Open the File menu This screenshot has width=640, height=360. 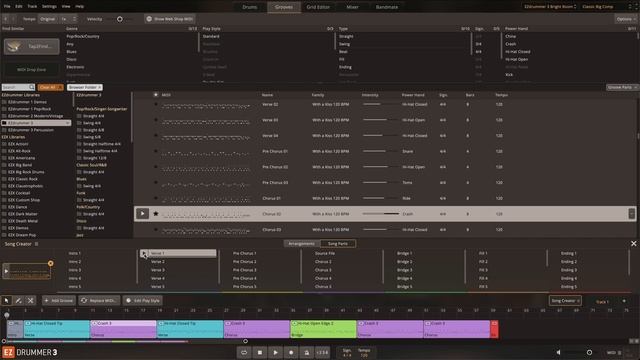click(7, 7)
